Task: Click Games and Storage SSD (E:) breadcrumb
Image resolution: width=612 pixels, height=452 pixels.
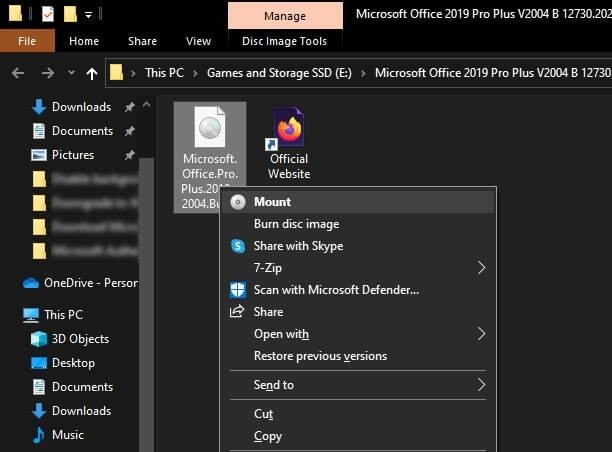Action: point(279,73)
